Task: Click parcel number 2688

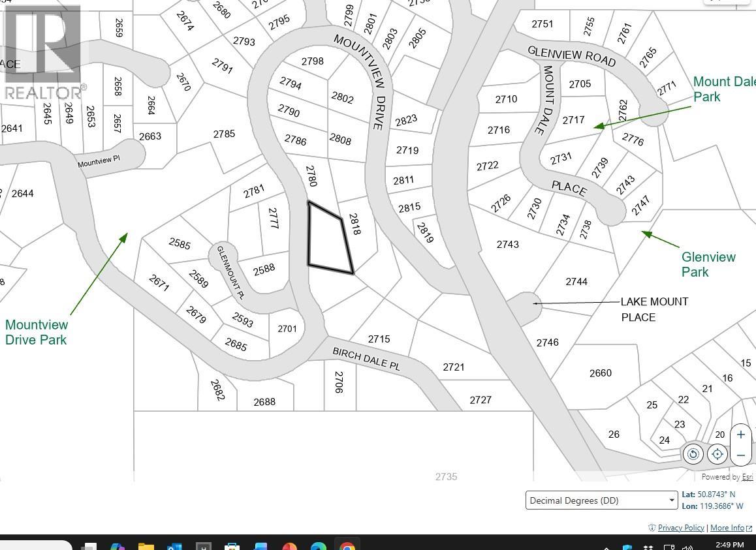Action: pyautogui.click(x=264, y=401)
